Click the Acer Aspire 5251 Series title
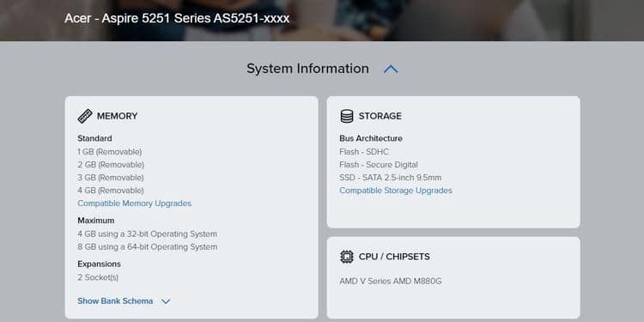644x322 pixels. click(177, 19)
